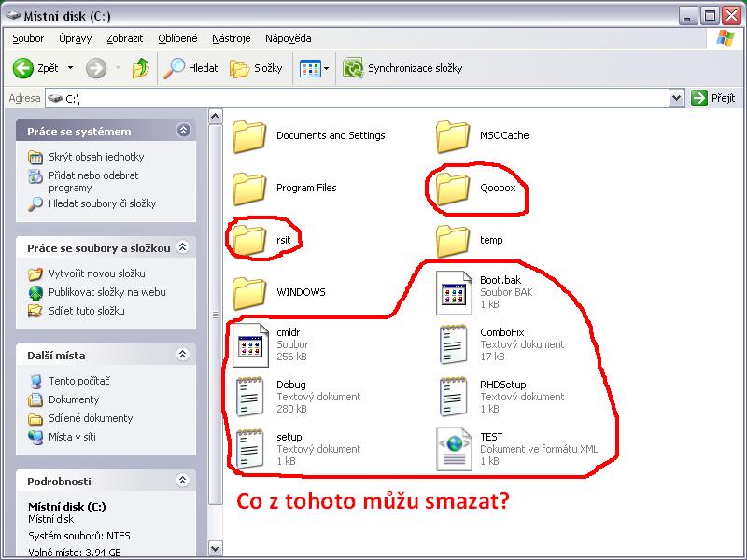Select the Boot.bak file icon
Screen dimensions: 747x560
point(454,293)
